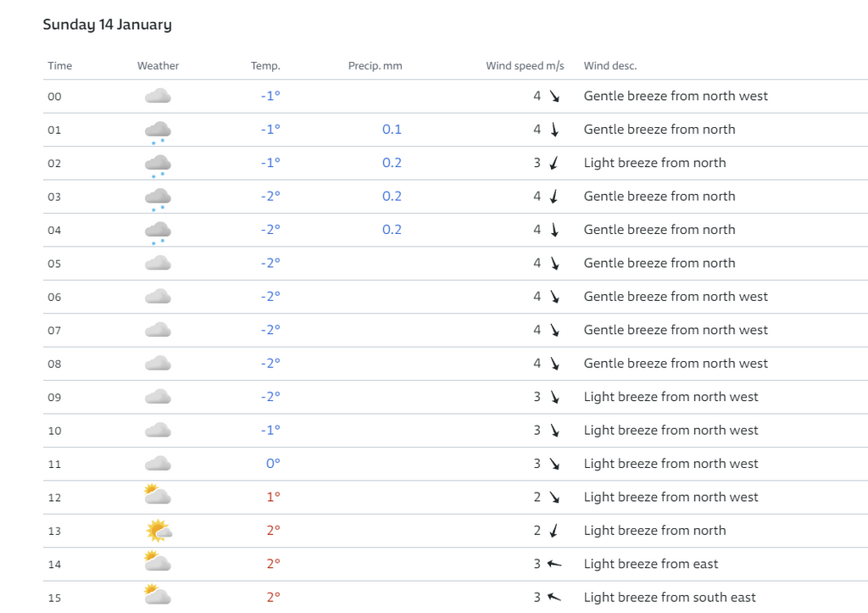Click the wind arrow in the 02 row

[x=554, y=163]
